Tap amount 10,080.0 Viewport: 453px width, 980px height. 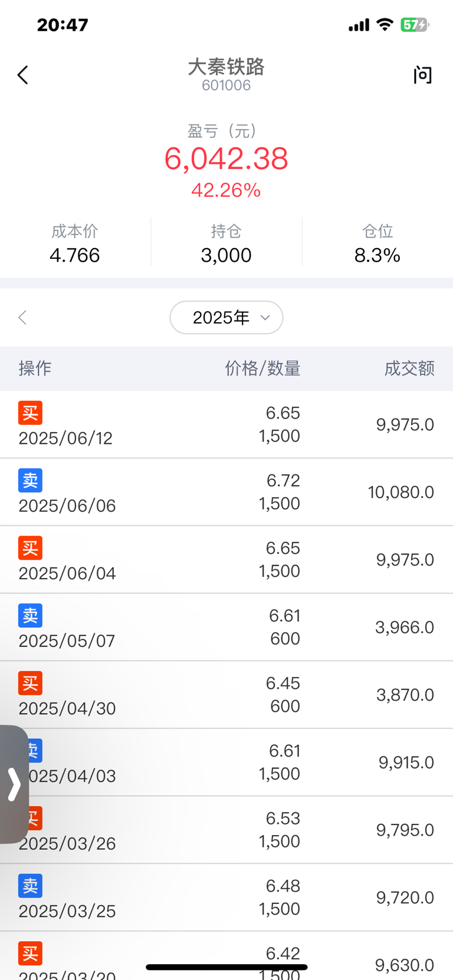[401, 492]
